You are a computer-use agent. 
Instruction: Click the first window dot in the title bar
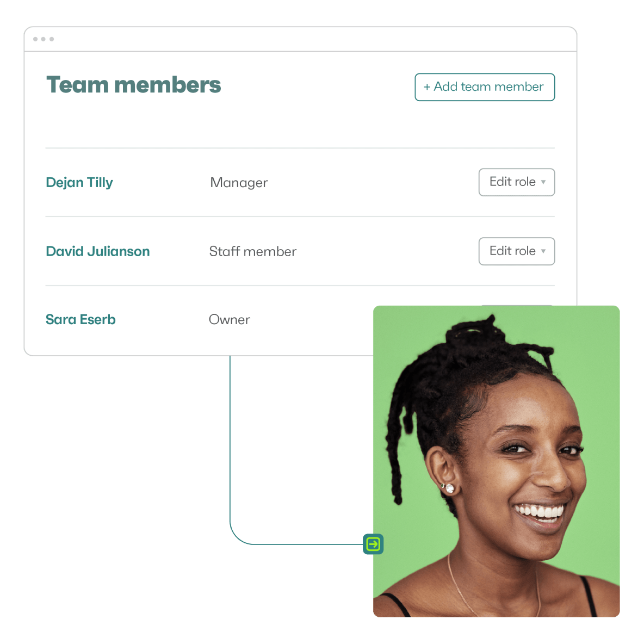35,39
